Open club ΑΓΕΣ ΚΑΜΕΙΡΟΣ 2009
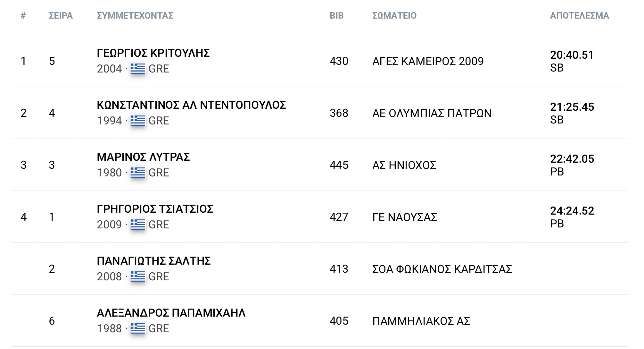The height and width of the screenshot is (349, 644). 428,61
